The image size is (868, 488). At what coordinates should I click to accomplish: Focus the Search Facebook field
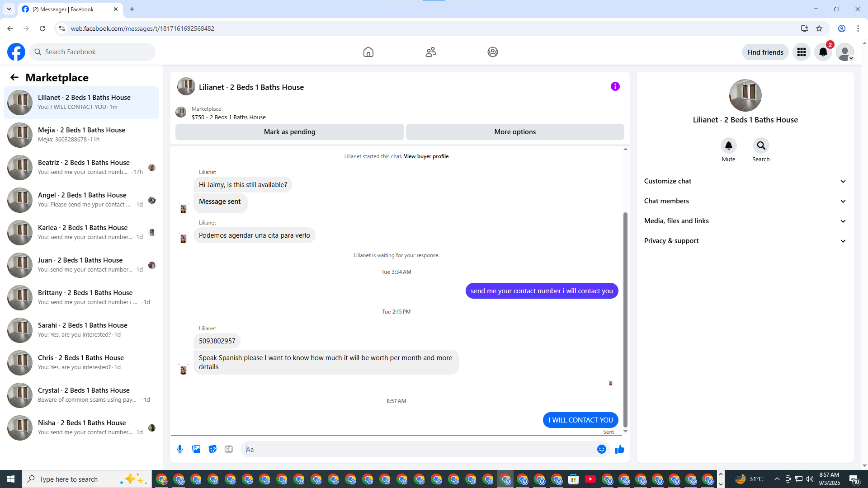click(92, 52)
